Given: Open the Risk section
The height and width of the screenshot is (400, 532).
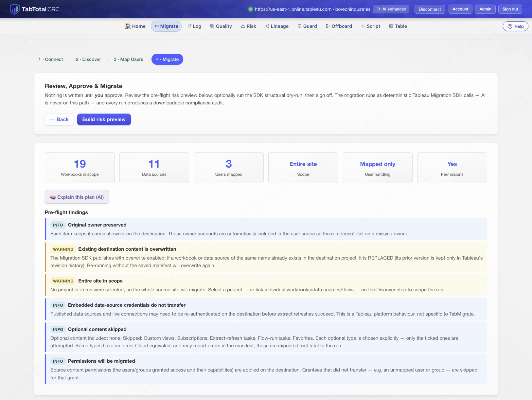Looking at the screenshot, I should tap(248, 26).
